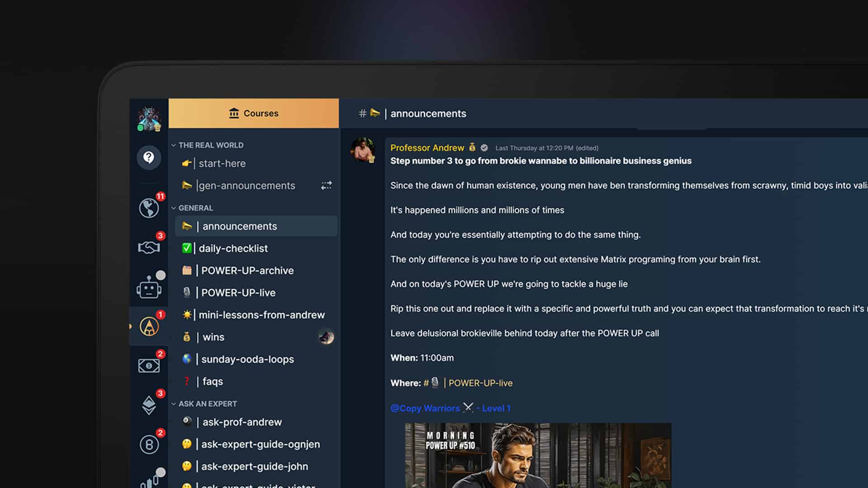The width and height of the screenshot is (868, 488).
Task: Select the daily-checklist channel
Action: coord(232,248)
